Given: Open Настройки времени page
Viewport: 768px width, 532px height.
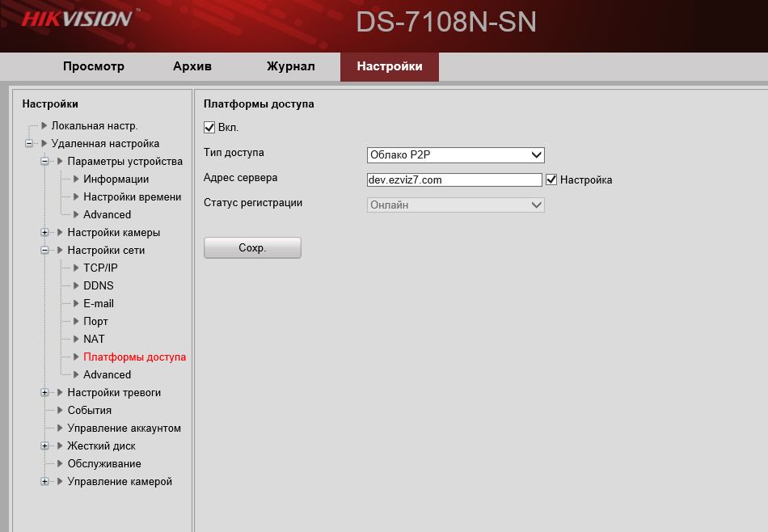Looking at the screenshot, I should [x=133, y=197].
